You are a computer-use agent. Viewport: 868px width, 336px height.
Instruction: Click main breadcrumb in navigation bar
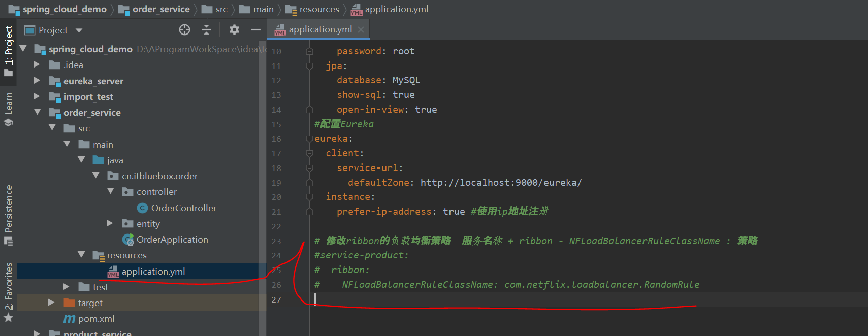[256, 9]
